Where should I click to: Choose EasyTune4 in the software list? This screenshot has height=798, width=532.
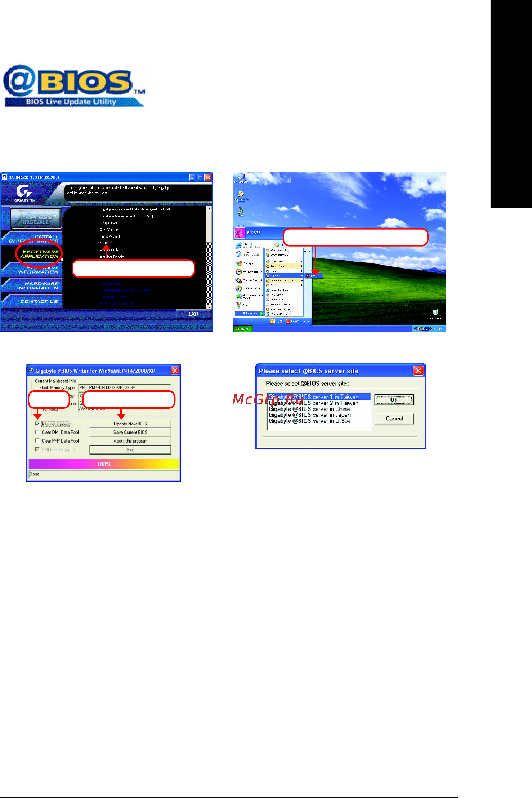coord(109,223)
